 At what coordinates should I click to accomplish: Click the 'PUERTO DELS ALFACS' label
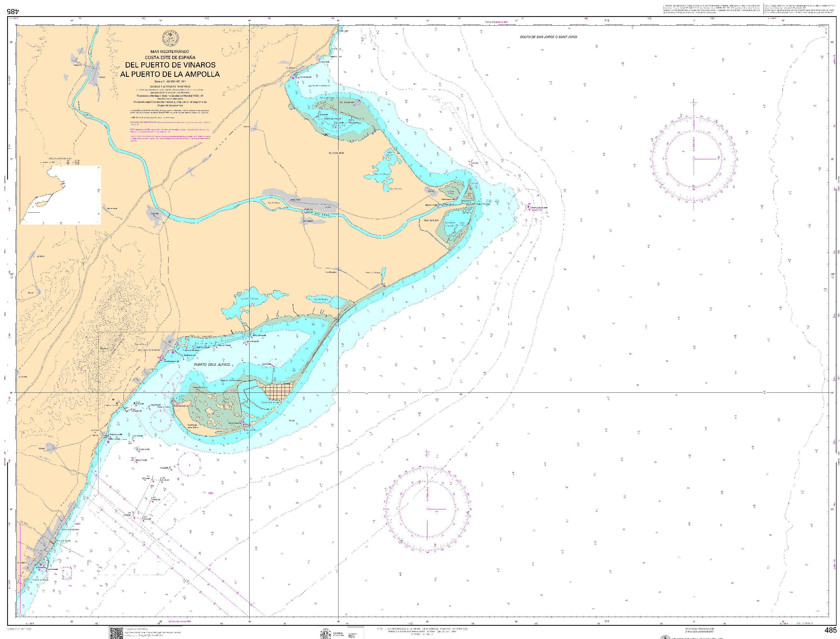pyautogui.click(x=212, y=364)
